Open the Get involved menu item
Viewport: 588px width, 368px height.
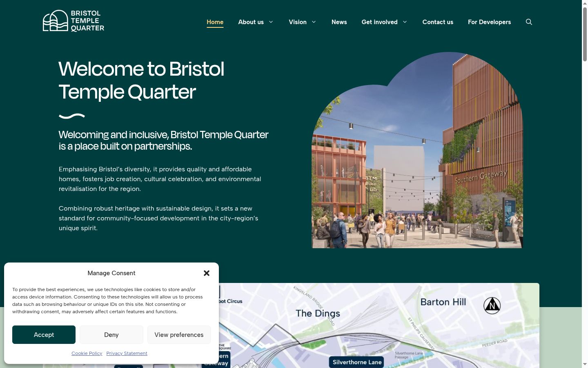click(379, 22)
